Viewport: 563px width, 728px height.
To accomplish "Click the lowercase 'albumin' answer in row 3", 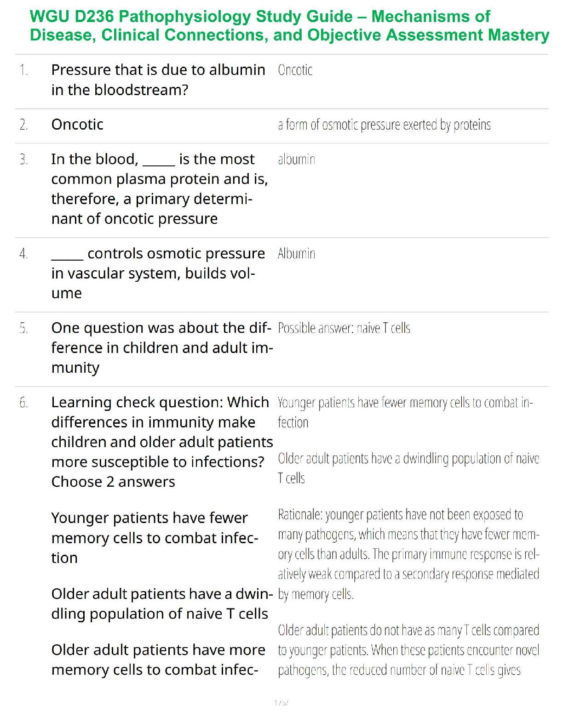I will coord(296,159).
